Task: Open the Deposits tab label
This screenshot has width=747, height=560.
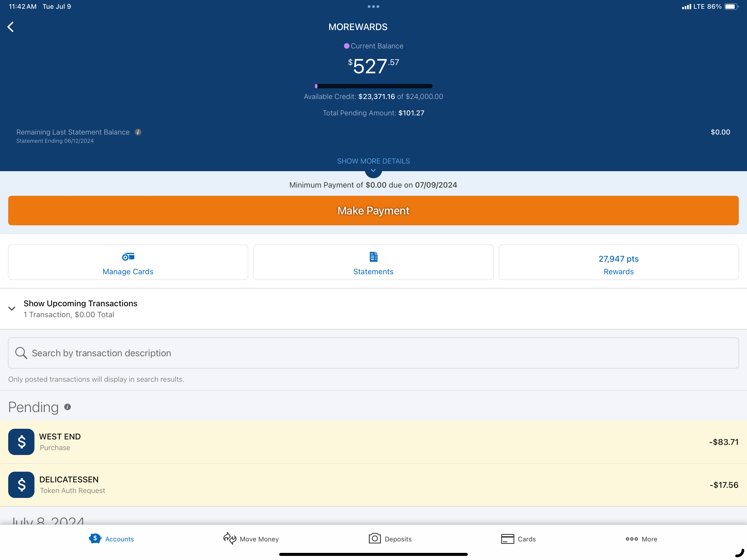Action: tap(398, 539)
